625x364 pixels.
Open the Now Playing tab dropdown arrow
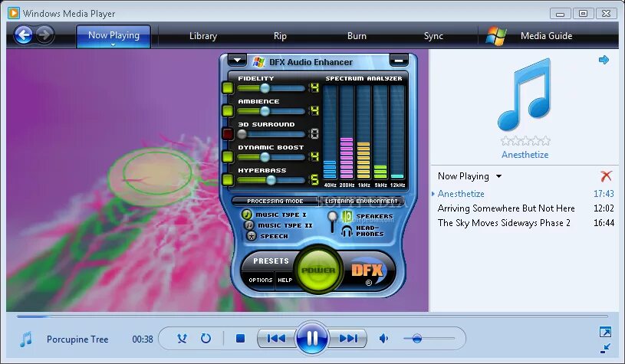[x=113, y=45]
